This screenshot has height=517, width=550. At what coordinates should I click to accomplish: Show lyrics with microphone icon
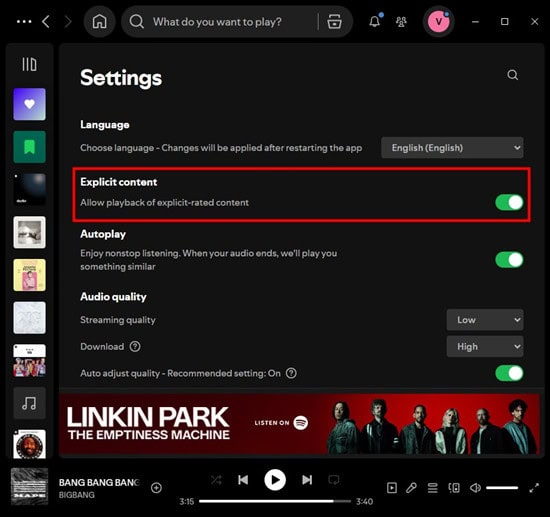(411, 488)
